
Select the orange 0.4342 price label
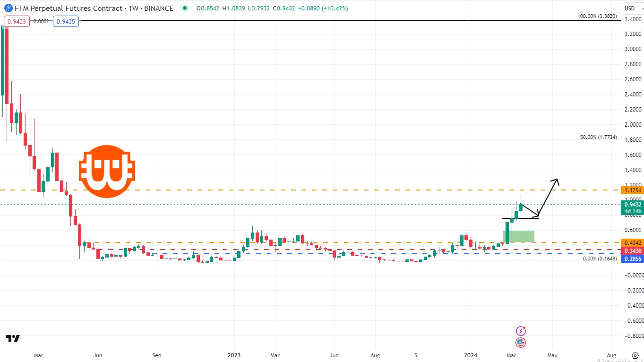(632, 242)
